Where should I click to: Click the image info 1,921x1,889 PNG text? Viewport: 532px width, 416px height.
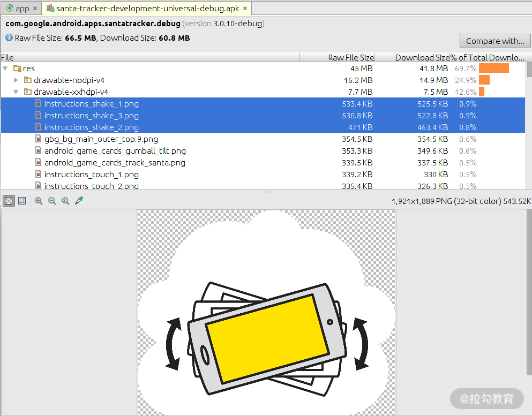[x=461, y=201]
